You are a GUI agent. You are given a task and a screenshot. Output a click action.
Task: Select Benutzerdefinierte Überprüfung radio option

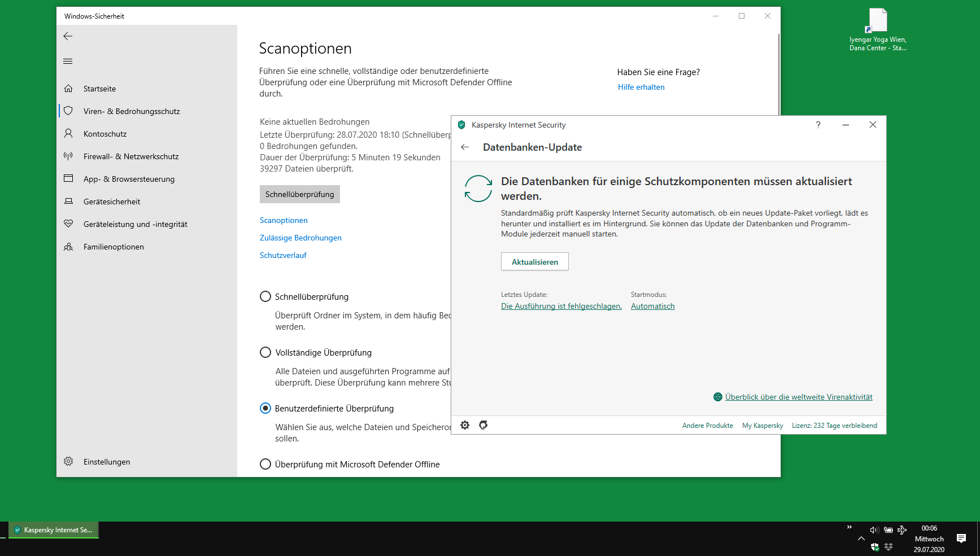pos(265,408)
